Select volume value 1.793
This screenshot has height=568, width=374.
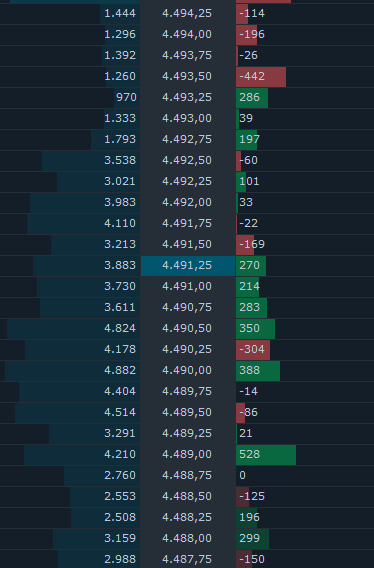tap(120, 139)
